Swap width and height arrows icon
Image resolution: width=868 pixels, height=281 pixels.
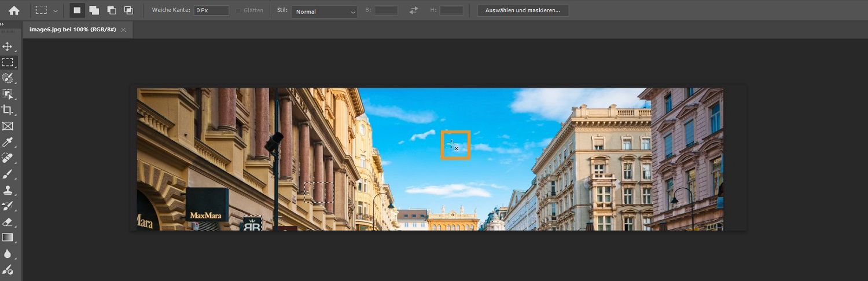point(414,10)
